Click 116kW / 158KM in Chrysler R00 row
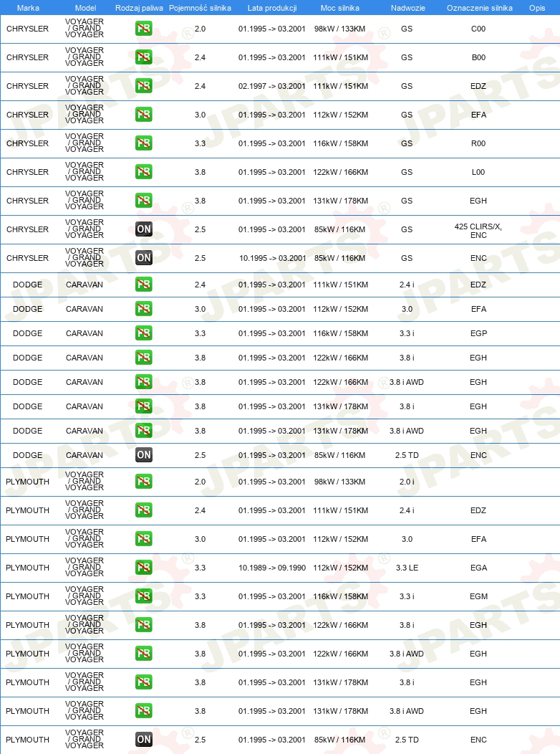 pos(341,143)
